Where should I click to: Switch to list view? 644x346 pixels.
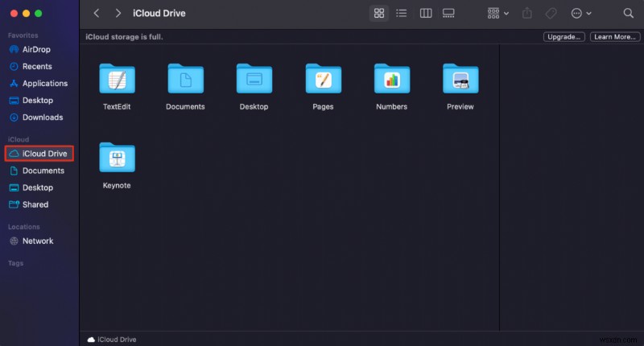[402, 14]
